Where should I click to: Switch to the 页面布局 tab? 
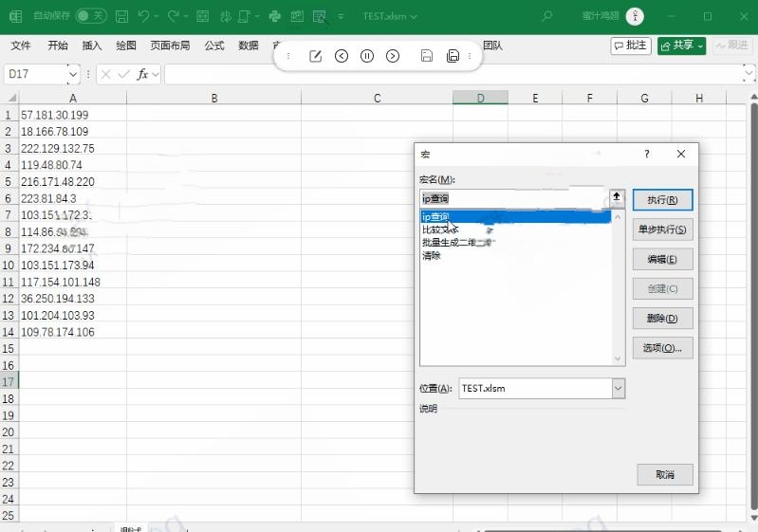[170, 46]
